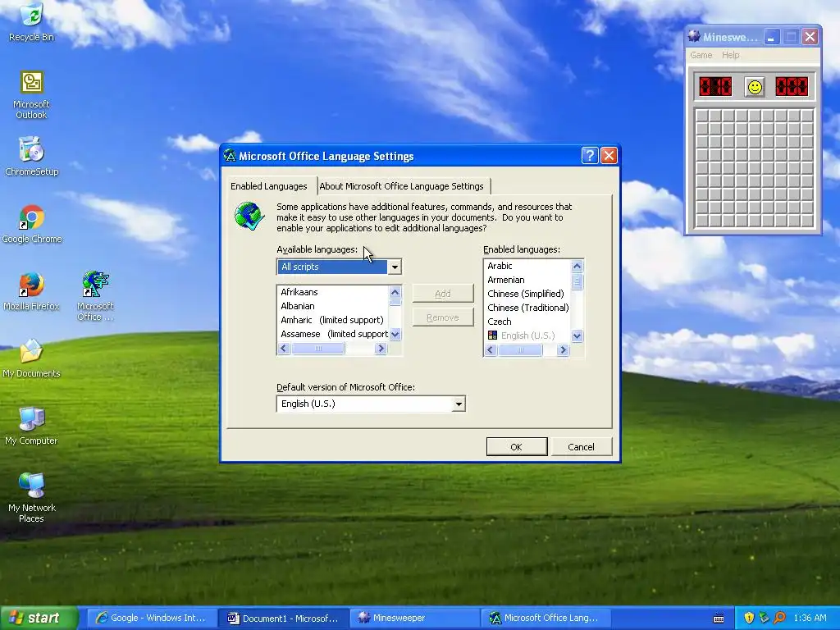The image size is (840, 630).
Task: Switch to Document1 - Microsoft Word taskbar item
Action: coord(283,618)
